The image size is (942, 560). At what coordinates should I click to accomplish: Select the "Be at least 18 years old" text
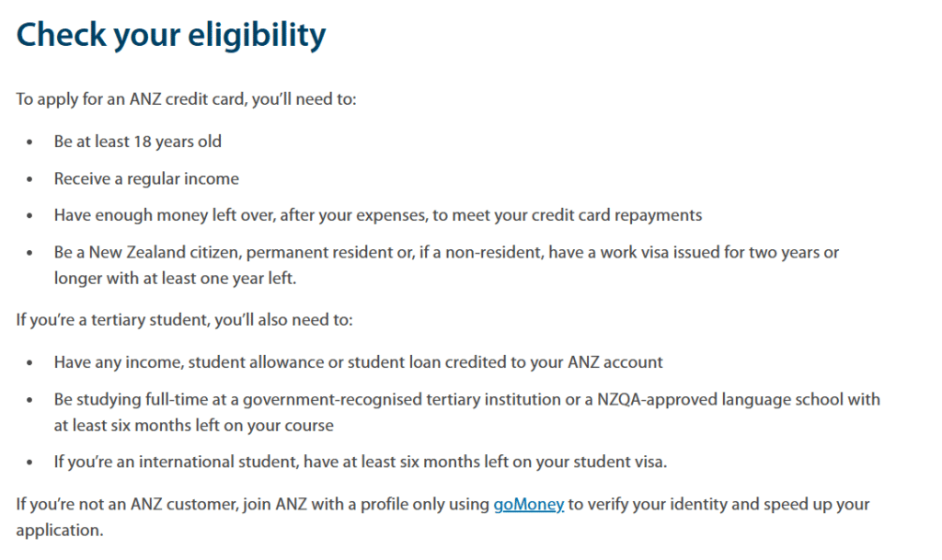[138, 142]
